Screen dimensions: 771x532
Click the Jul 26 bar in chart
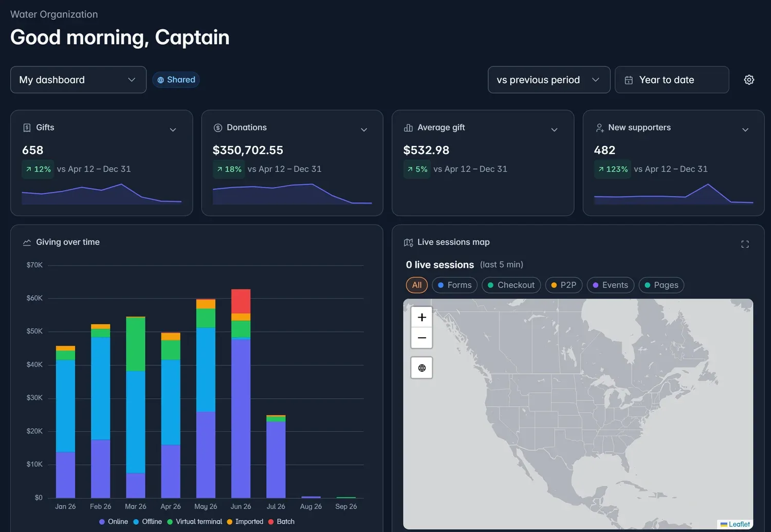tap(276, 456)
